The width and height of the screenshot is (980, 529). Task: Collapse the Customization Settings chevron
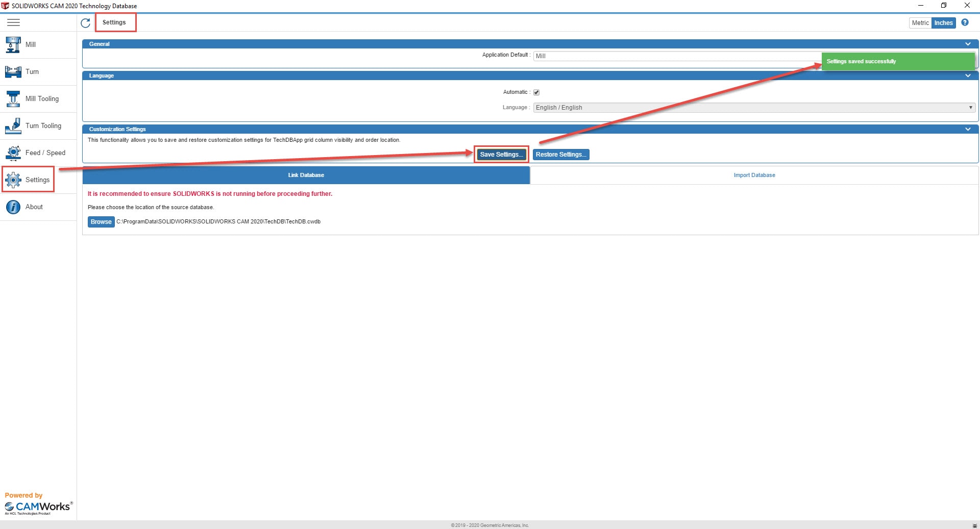pos(968,129)
